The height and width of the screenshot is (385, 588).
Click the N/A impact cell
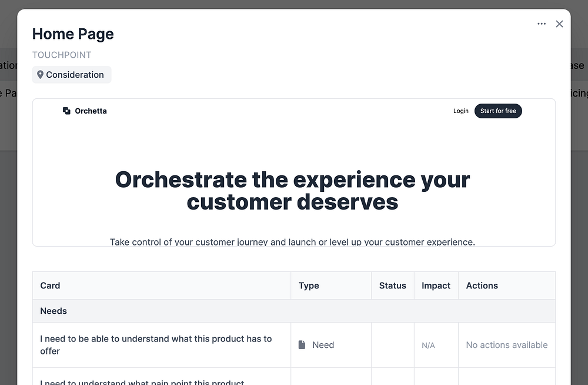pos(428,346)
